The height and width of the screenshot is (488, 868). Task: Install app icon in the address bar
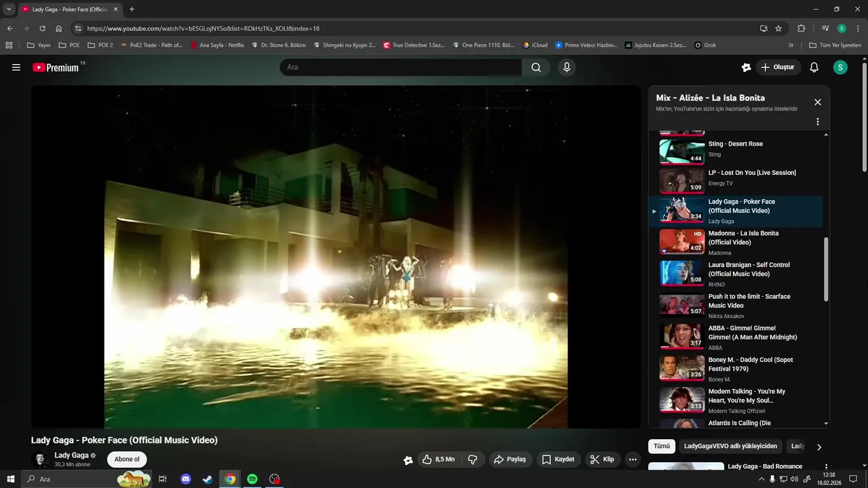click(764, 28)
